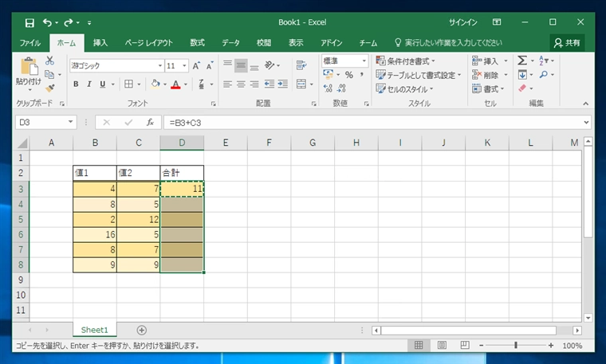Toggle Align Left horizontal alignment
The image size is (606, 364).
coord(227,84)
